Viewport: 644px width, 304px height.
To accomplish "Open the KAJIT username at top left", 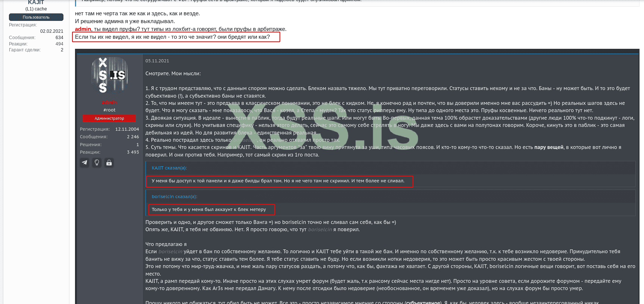I will [36, 2].
